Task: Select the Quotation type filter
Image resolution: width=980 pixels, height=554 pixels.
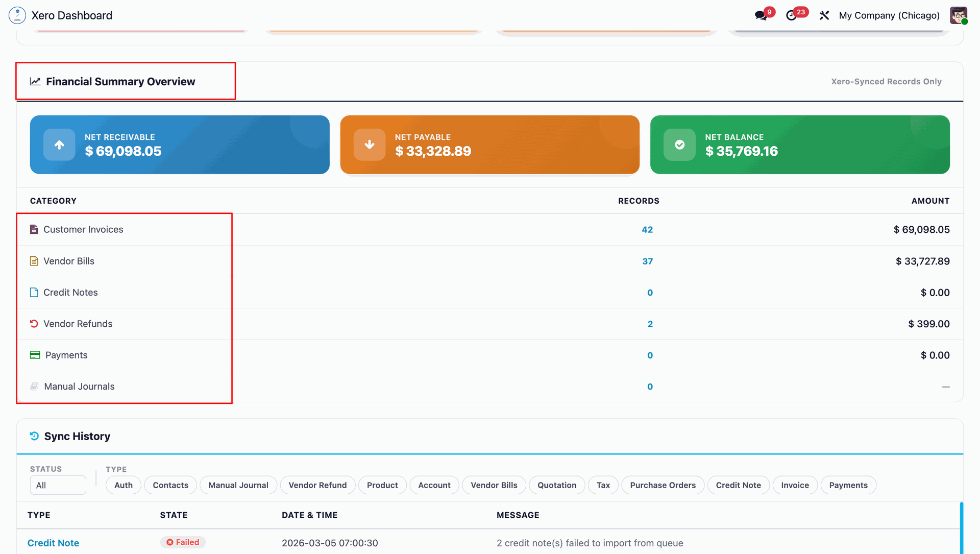Action: coord(557,485)
